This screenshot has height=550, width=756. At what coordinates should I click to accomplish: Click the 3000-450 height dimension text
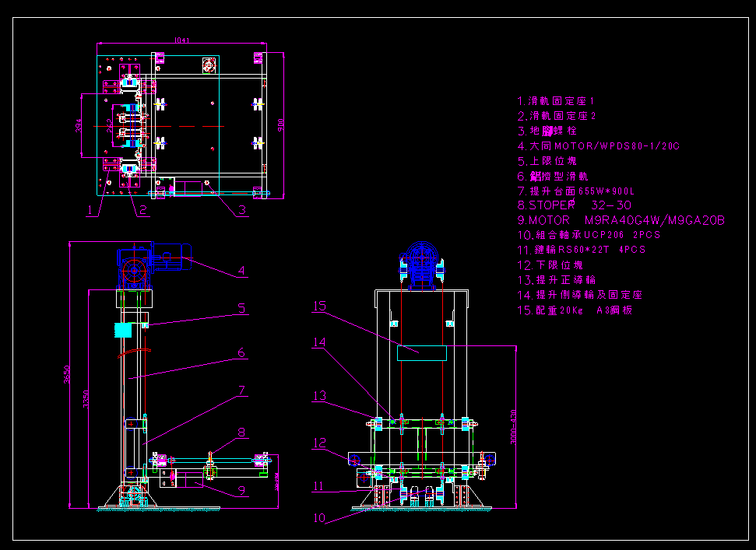tap(513, 428)
